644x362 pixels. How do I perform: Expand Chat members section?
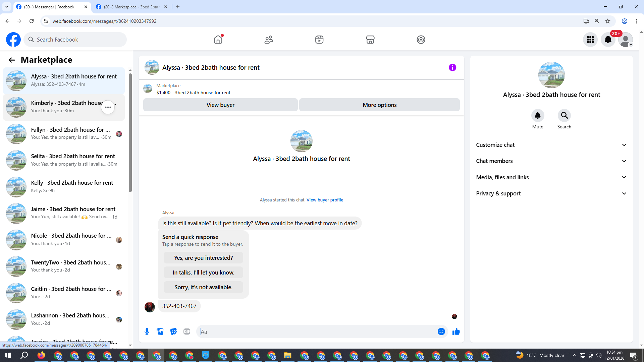pyautogui.click(x=551, y=161)
